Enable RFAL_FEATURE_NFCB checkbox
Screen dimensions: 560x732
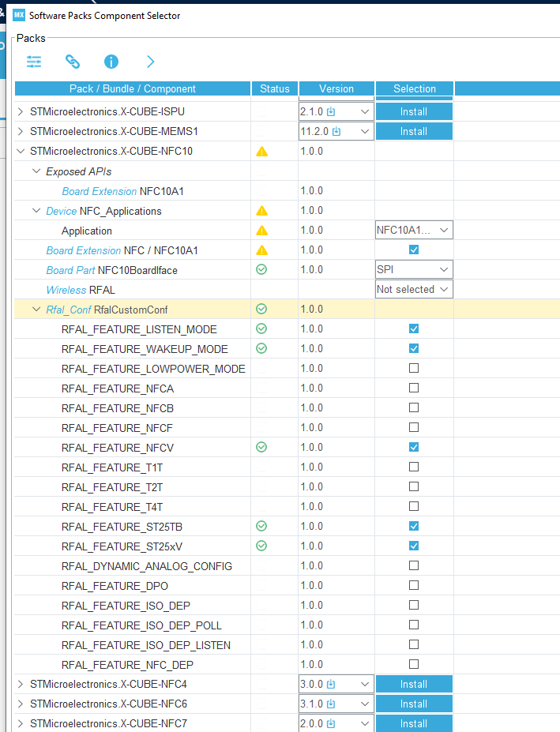pos(414,407)
